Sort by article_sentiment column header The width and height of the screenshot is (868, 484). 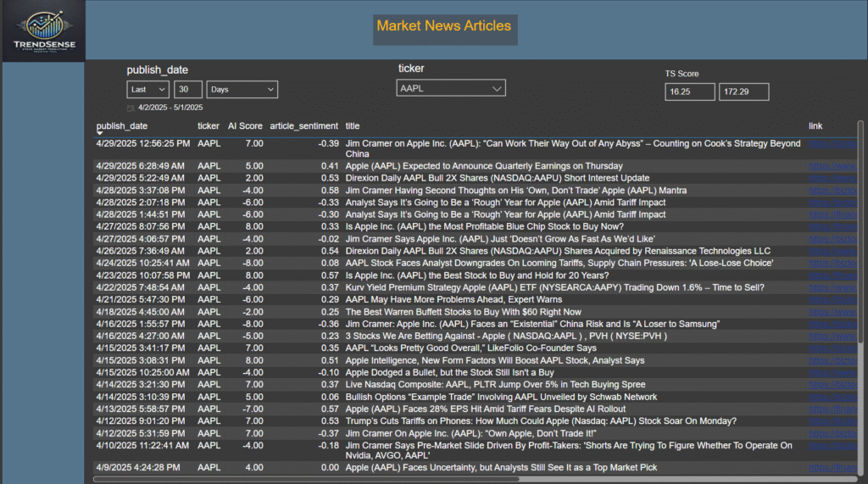[303, 125]
